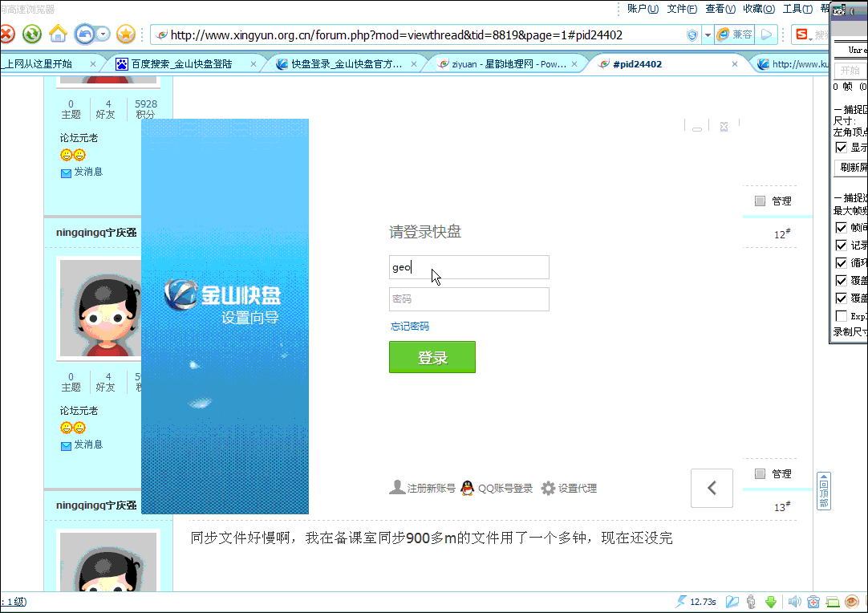
Task: Click the 密码 password field
Action: tap(468, 299)
